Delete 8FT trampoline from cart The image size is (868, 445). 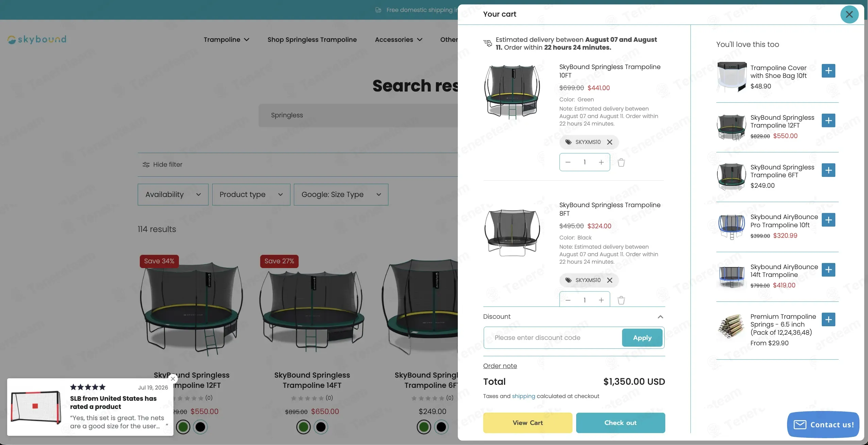click(621, 300)
